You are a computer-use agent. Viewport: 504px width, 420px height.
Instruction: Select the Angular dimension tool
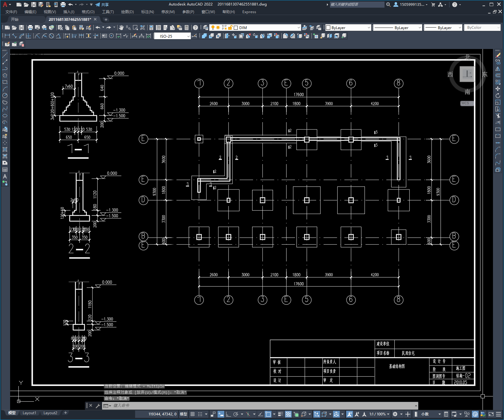[x=58, y=36]
